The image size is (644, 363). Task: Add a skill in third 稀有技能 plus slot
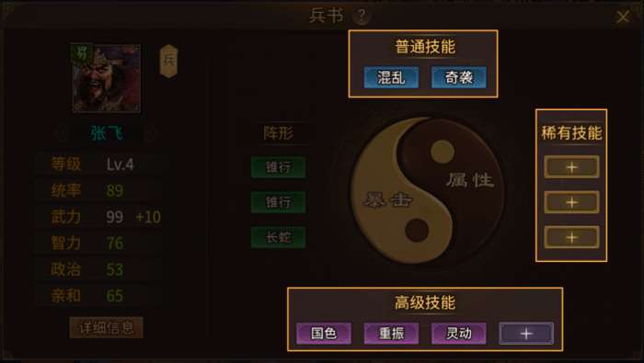(x=571, y=237)
